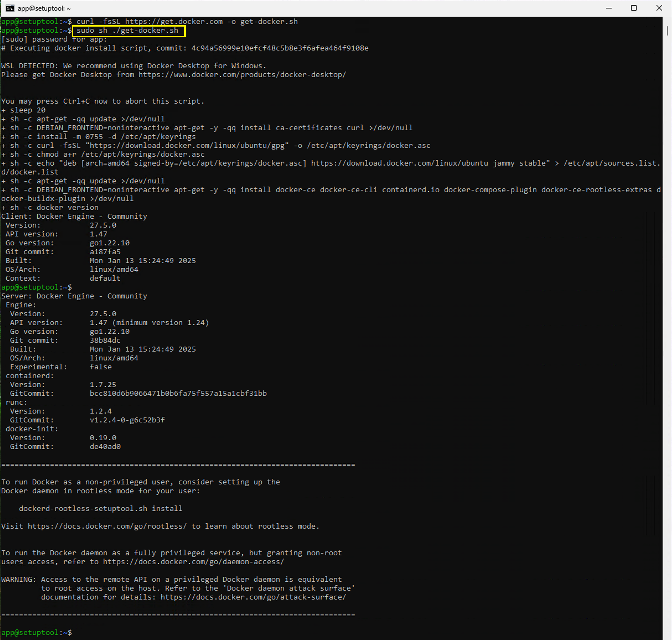Click the '+ sleep 20' line
The image size is (672, 640).
click(23, 110)
